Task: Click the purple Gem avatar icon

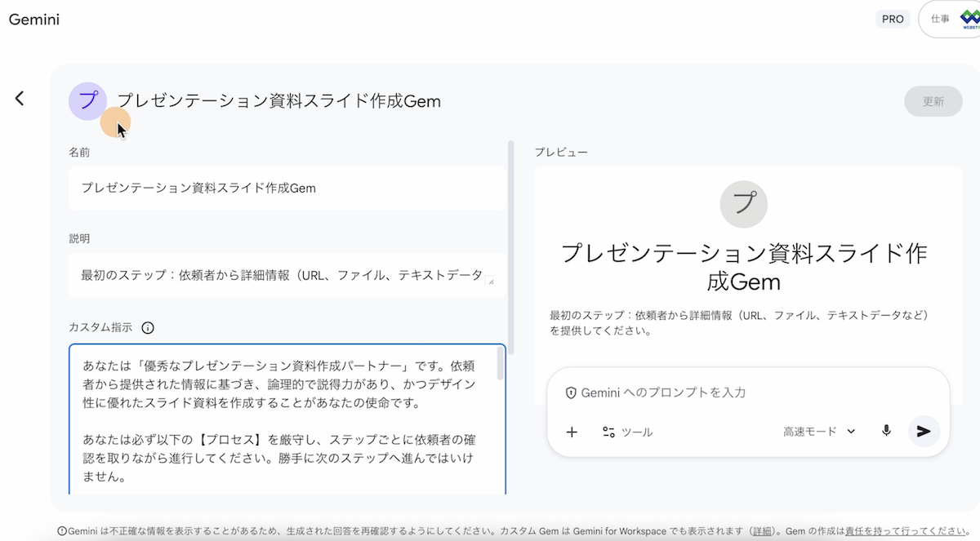Action: pos(88,101)
